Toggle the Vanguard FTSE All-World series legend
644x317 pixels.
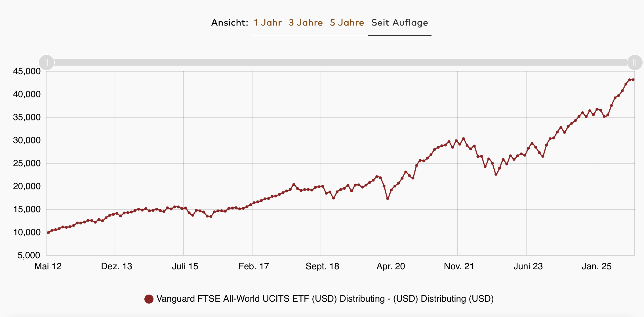click(325, 299)
